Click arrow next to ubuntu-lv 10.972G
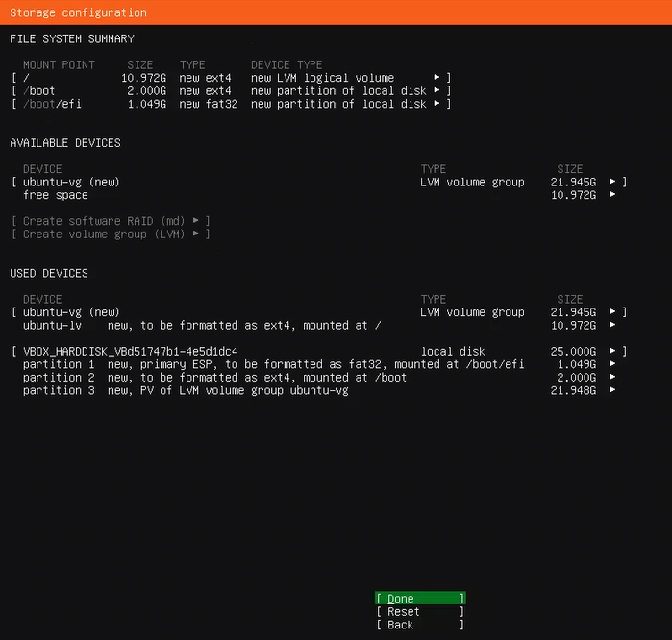This screenshot has height=640, width=672. pyautogui.click(x=612, y=326)
